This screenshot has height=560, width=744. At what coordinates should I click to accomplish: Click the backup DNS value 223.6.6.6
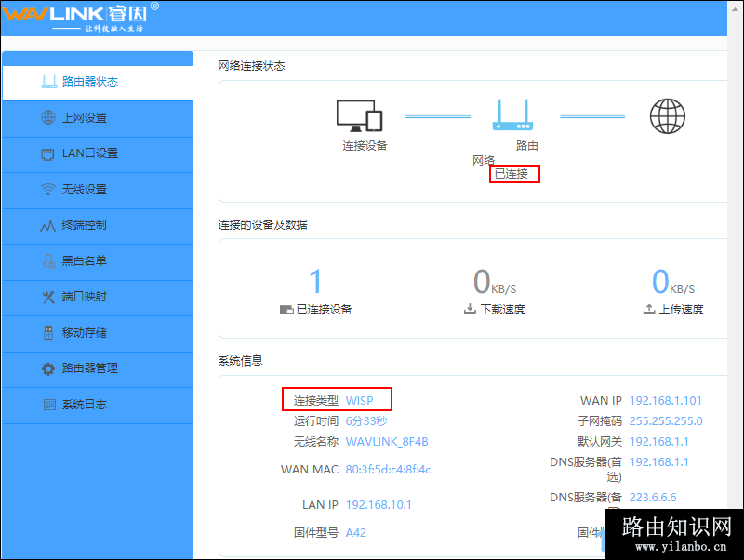click(x=653, y=498)
